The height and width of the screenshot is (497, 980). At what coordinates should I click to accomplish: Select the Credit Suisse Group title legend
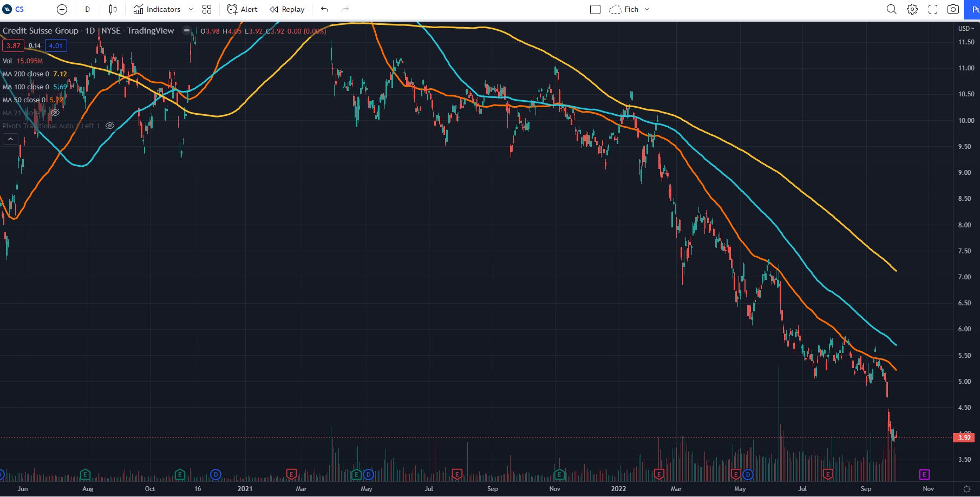(x=41, y=30)
